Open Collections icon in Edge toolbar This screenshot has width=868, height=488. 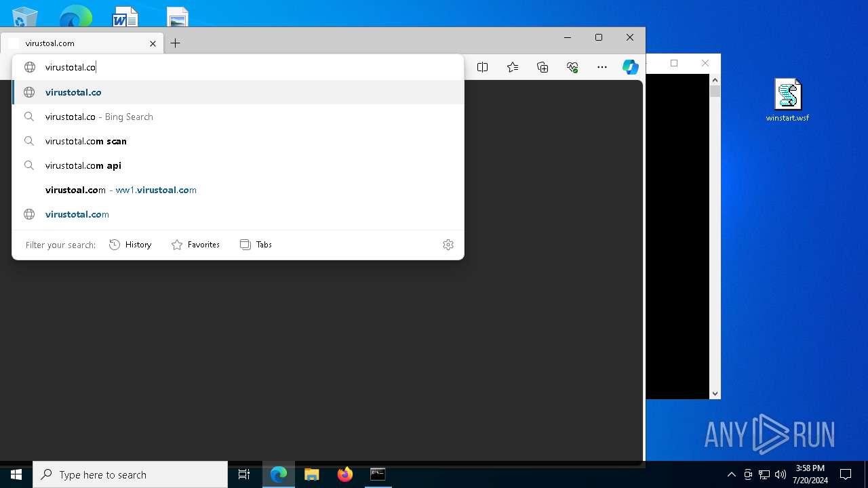pos(542,67)
